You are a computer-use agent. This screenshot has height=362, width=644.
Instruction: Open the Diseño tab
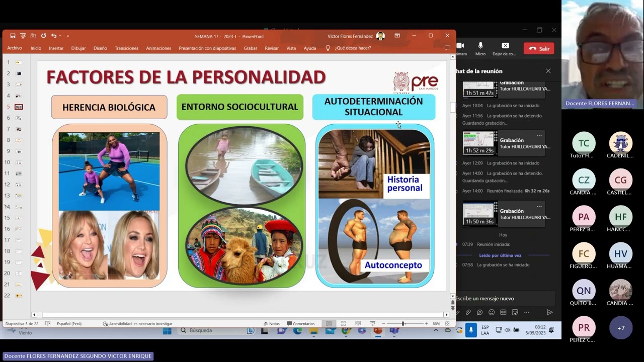click(100, 48)
